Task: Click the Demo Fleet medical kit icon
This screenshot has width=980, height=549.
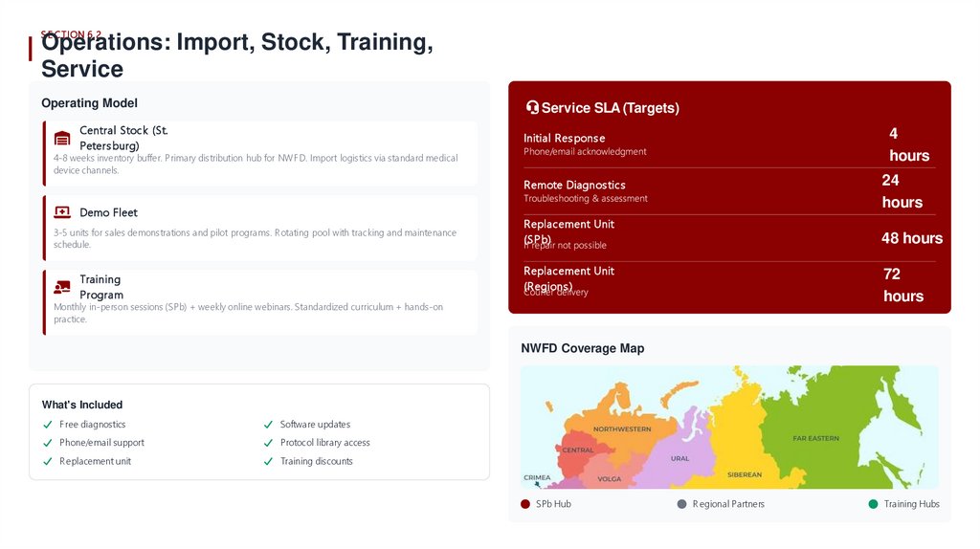Action: click(x=62, y=212)
